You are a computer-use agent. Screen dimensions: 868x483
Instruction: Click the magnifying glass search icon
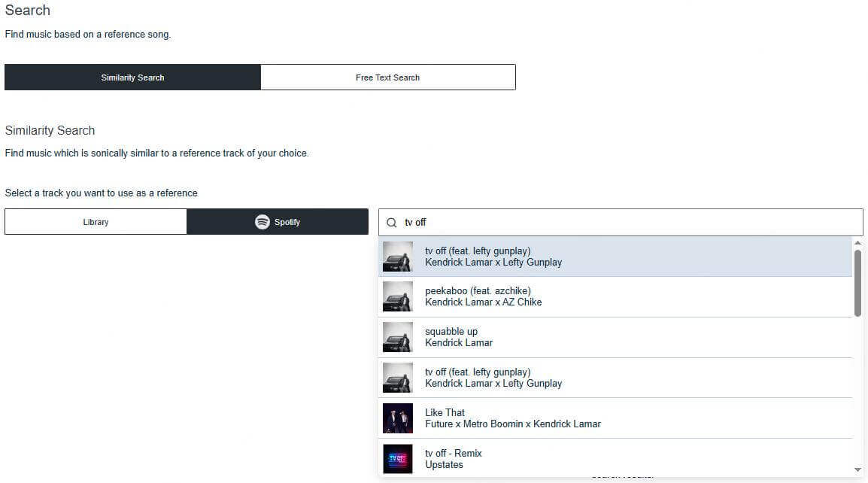391,222
